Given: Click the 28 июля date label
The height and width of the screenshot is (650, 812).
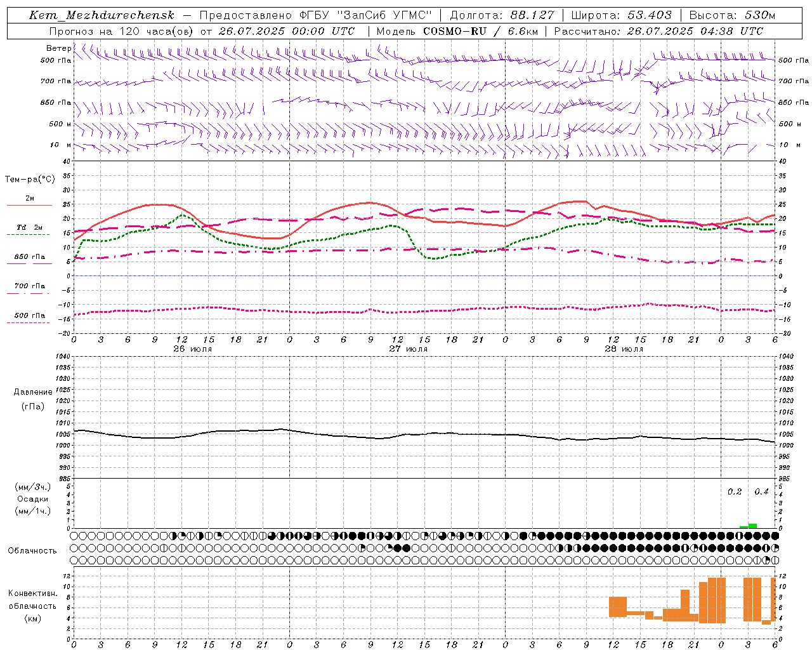Looking at the screenshot, I should click(x=624, y=349).
